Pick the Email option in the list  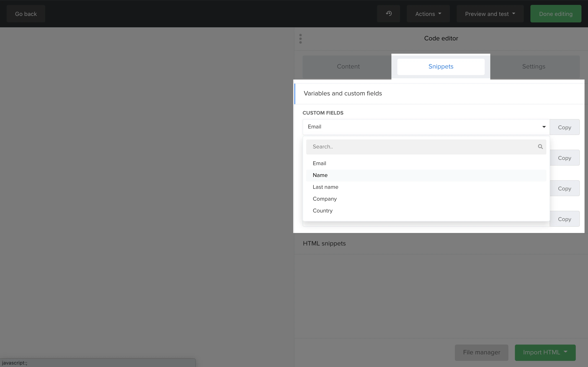tap(319, 163)
